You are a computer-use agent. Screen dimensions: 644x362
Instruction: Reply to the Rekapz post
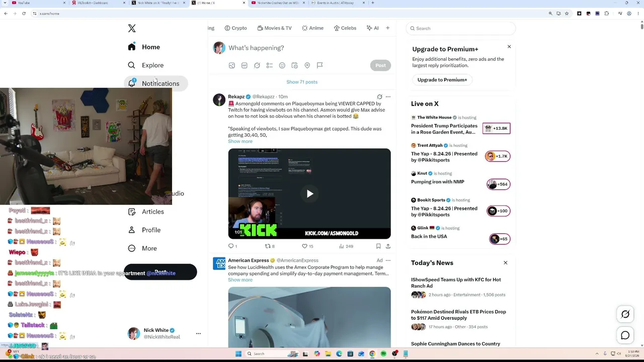tap(232, 246)
